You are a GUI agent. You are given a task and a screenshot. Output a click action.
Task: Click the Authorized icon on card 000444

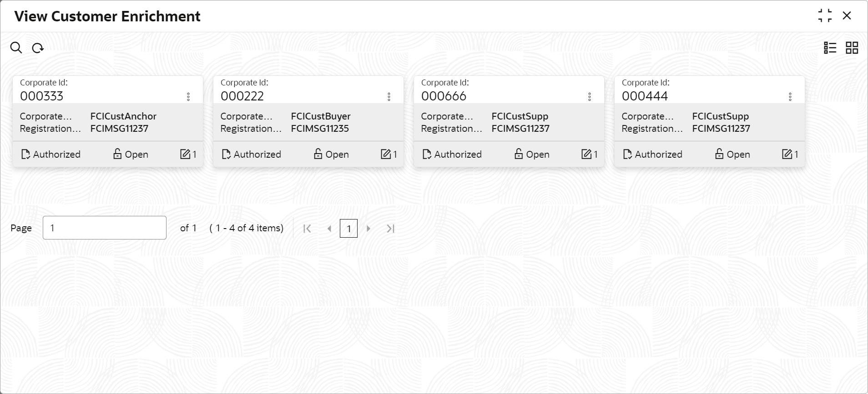tap(627, 154)
